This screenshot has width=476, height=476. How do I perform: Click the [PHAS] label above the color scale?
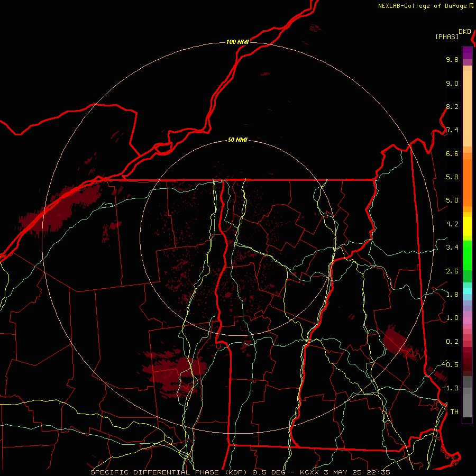click(x=447, y=36)
